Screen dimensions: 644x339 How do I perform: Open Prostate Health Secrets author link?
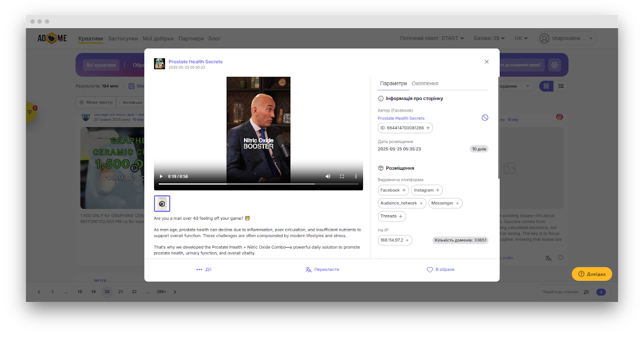coord(401,119)
